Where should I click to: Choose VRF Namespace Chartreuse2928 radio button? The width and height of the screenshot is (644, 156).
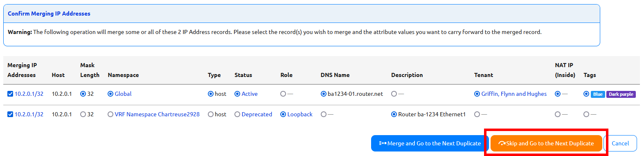coord(110,114)
